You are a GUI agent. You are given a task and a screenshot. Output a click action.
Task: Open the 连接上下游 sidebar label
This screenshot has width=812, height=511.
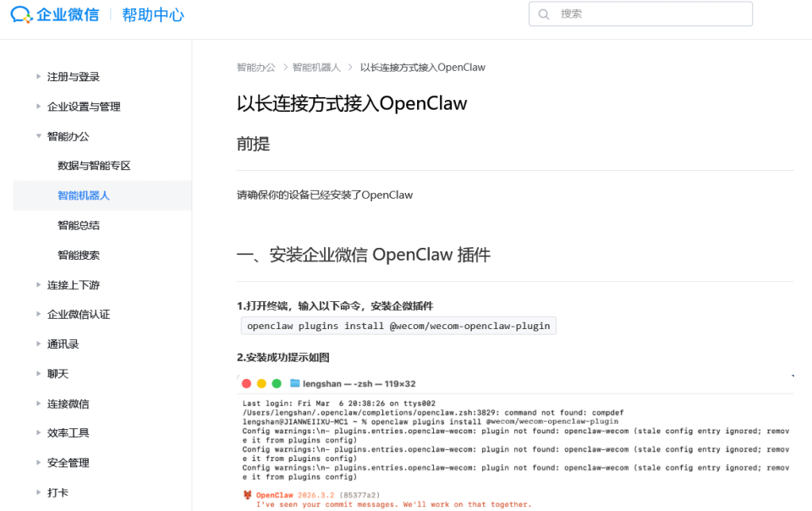73,285
